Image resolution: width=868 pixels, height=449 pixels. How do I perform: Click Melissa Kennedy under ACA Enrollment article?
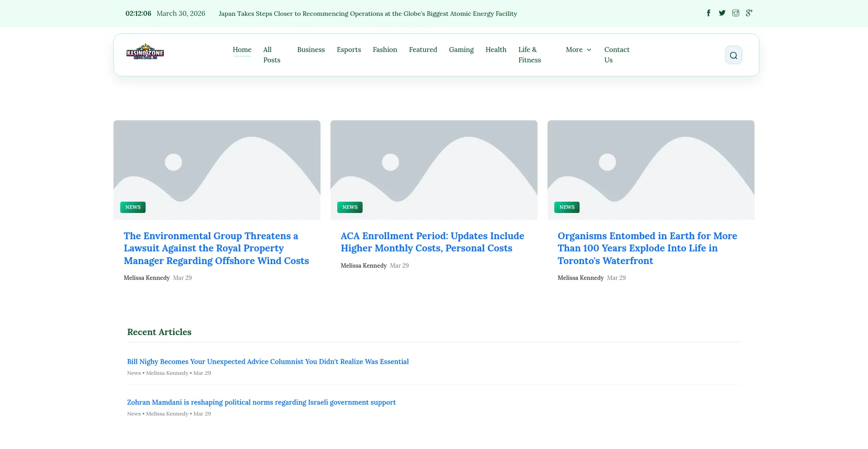pos(363,266)
